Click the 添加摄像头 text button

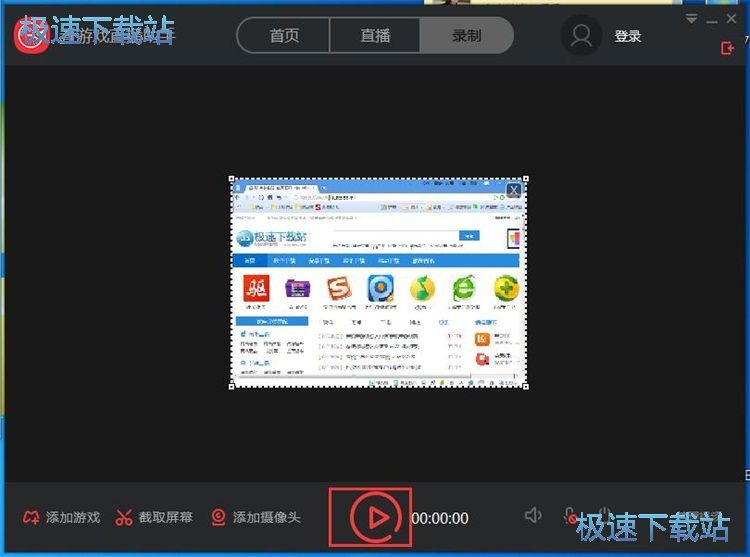267,518
